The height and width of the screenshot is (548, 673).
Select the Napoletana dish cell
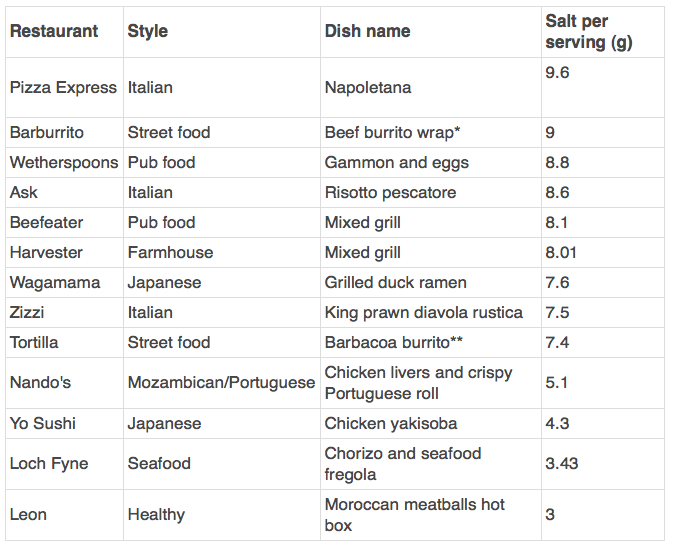click(431, 88)
